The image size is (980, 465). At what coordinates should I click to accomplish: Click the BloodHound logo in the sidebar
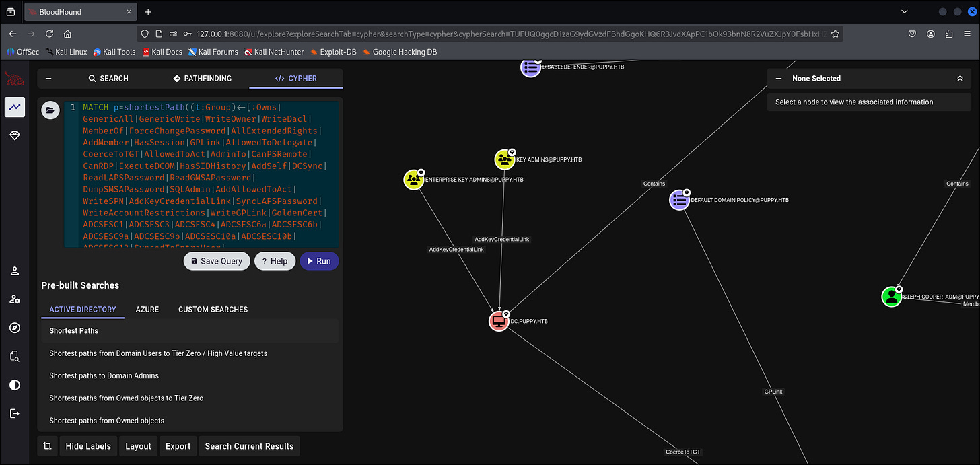pos(15,79)
